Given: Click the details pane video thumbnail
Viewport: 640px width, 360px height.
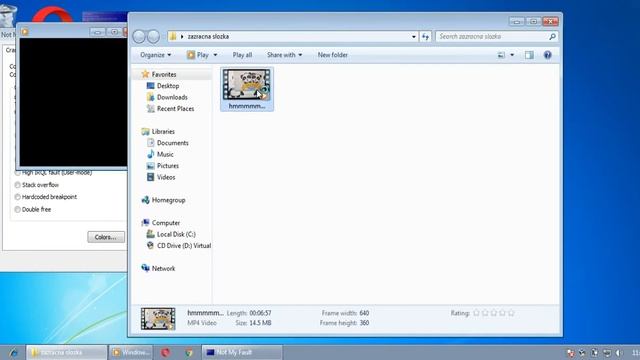Looking at the screenshot, I should [158, 318].
